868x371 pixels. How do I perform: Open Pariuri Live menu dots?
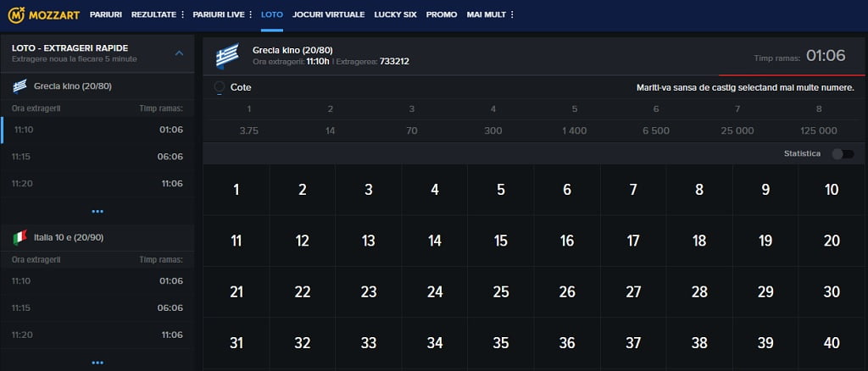tap(251, 15)
